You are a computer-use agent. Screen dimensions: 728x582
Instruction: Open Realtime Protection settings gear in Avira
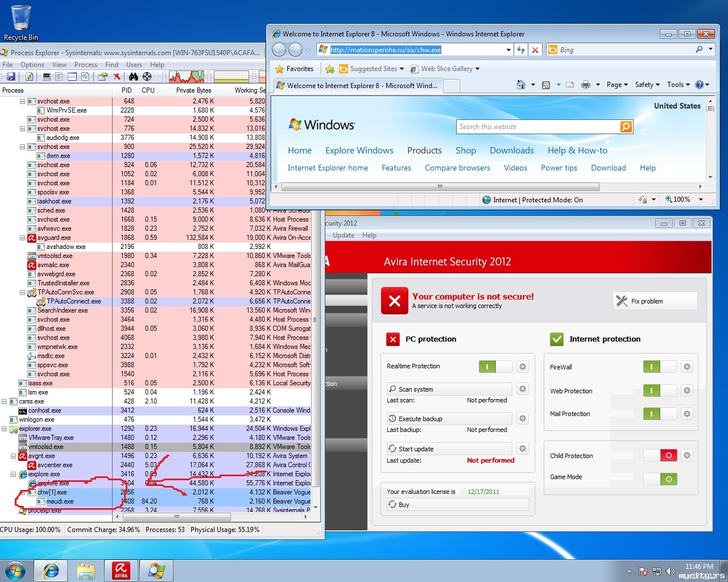tap(523, 367)
